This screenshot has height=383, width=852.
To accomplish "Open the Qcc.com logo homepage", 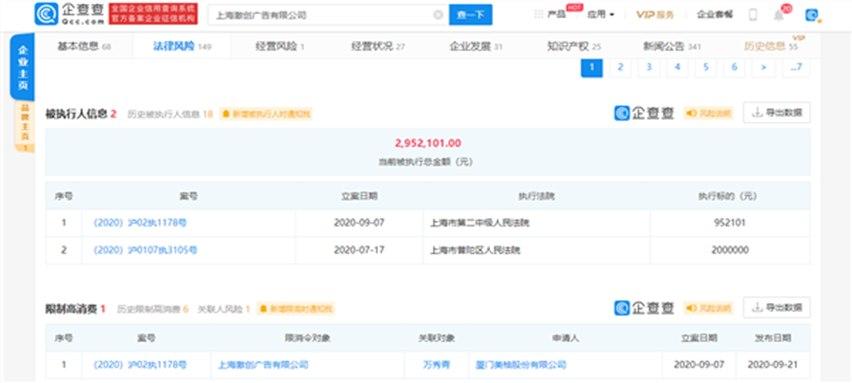I will tap(70, 14).
